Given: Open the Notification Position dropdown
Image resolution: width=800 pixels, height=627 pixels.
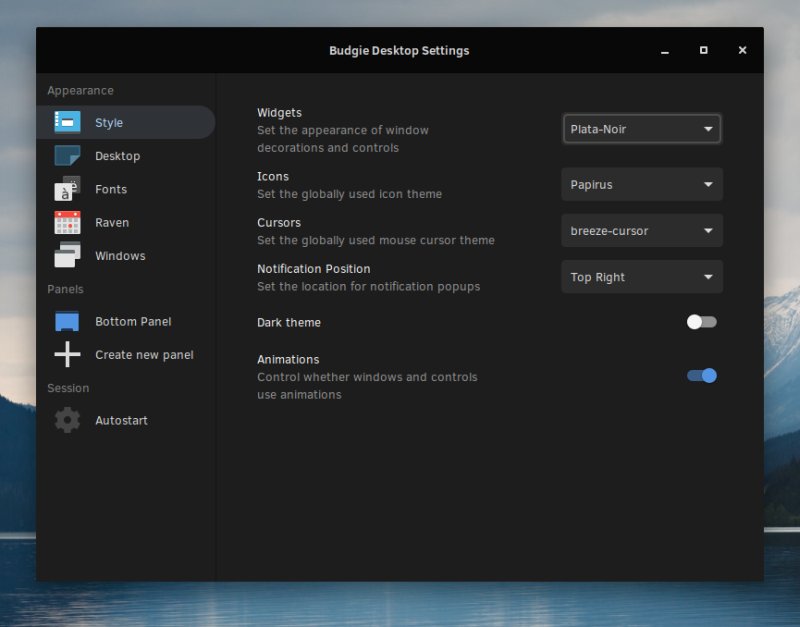Looking at the screenshot, I should point(641,276).
